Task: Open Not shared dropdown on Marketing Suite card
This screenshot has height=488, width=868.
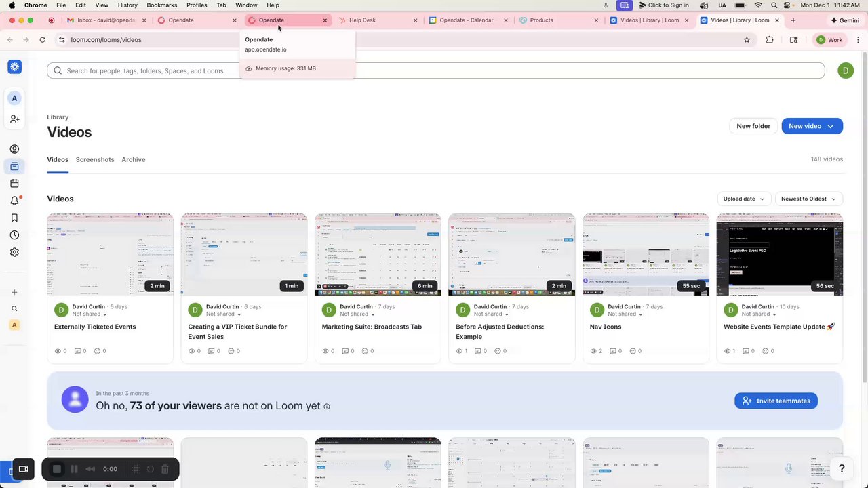Action: (358, 314)
